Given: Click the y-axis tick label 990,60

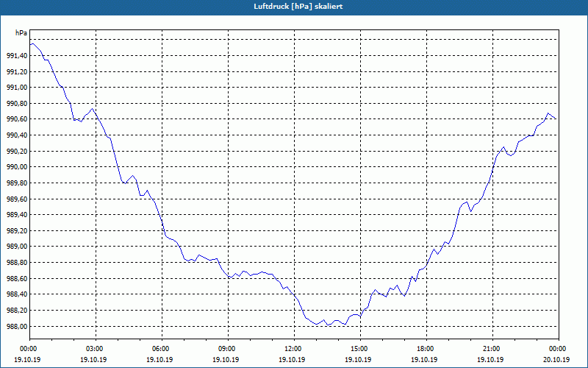Looking at the screenshot, I should pos(17,119).
